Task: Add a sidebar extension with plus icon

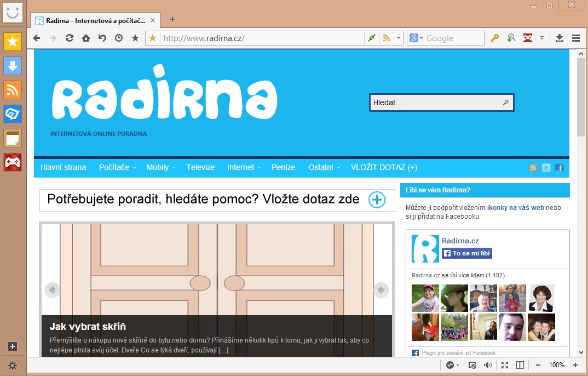Action: (13, 346)
